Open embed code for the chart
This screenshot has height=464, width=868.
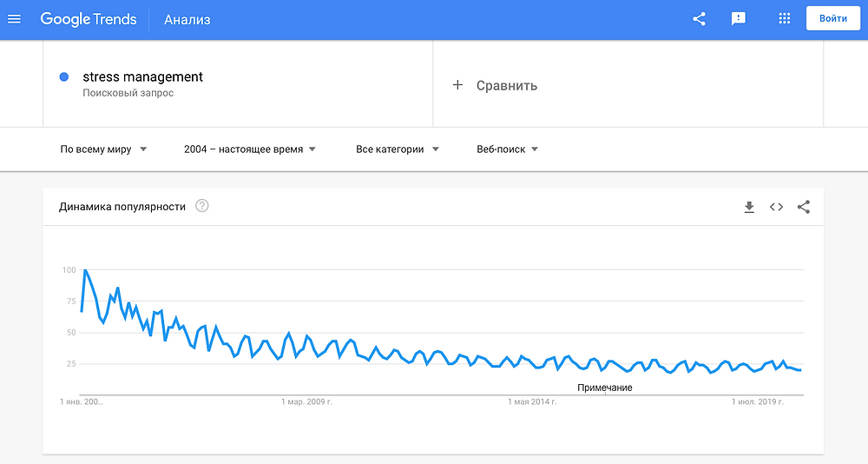[x=776, y=207]
